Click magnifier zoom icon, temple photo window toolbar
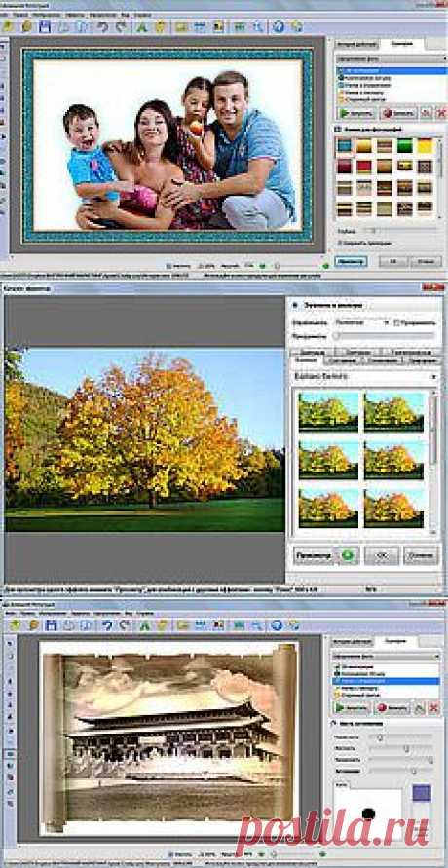The width and height of the screenshot is (448, 868). coord(258,625)
